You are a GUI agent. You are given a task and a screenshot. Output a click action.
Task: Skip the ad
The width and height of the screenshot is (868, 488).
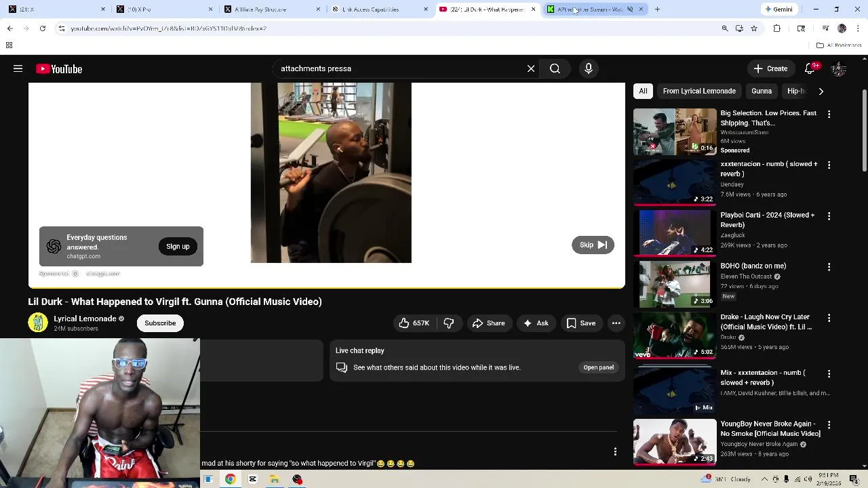(593, 245)
